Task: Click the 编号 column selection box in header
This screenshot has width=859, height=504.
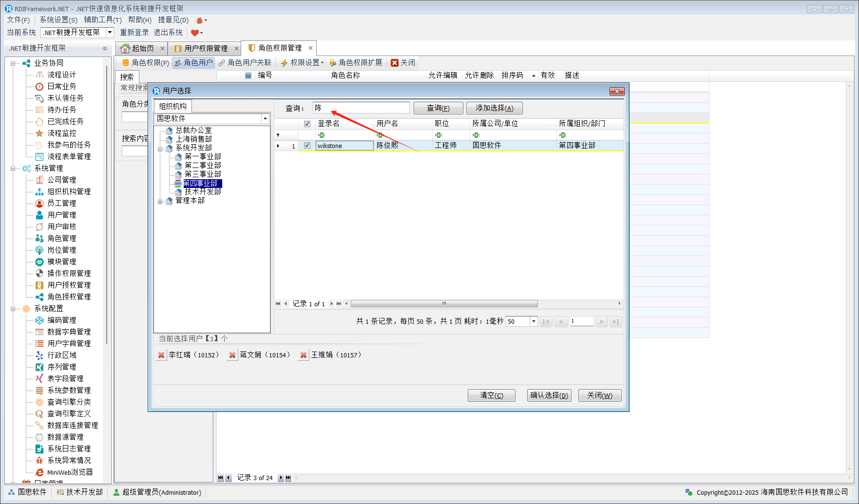Action: click(248, 75)
